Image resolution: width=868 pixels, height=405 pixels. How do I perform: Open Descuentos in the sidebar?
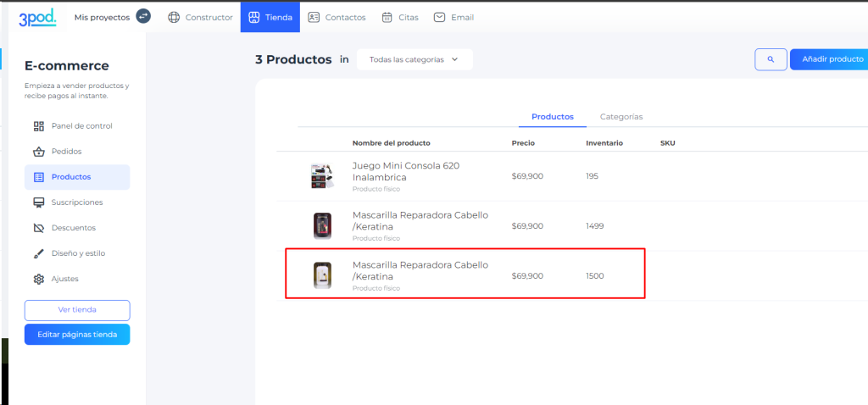(x=77, y=228)
